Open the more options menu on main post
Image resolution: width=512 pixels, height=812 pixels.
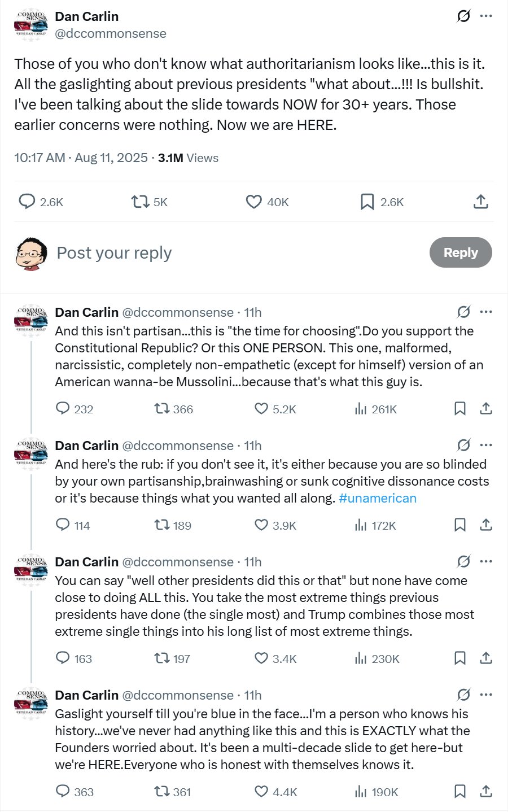coord(486,16)
